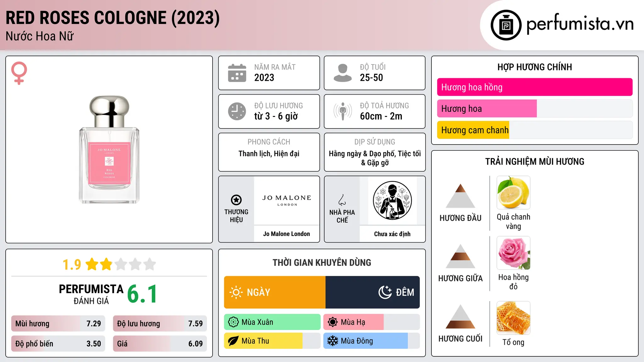Click the sun icon in Ngày bar
644x362 pixels.
pos(236,292)
